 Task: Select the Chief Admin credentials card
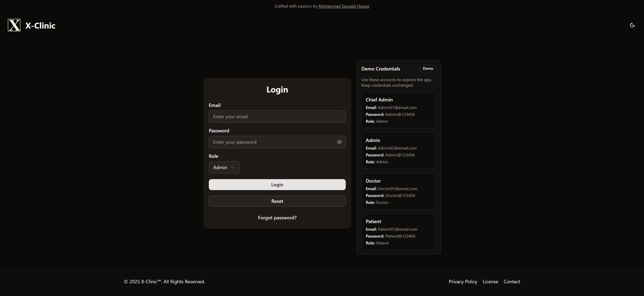[x=399, y=110]
